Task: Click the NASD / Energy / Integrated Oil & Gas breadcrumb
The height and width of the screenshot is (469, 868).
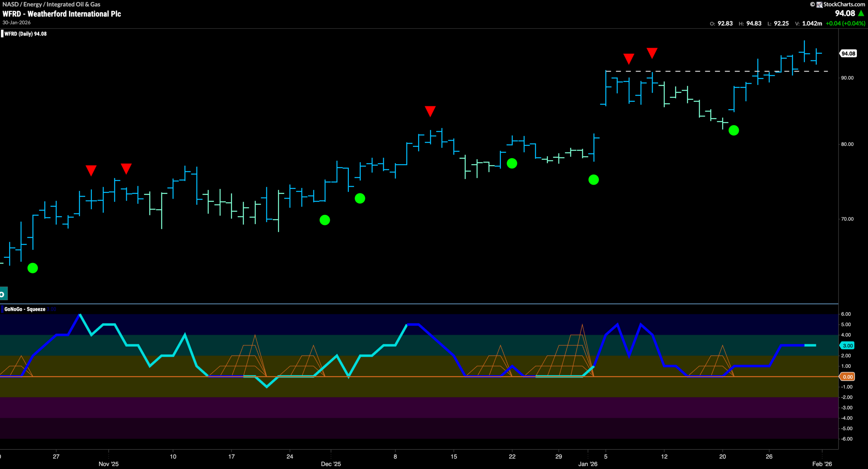Action: tap(52, 4)
